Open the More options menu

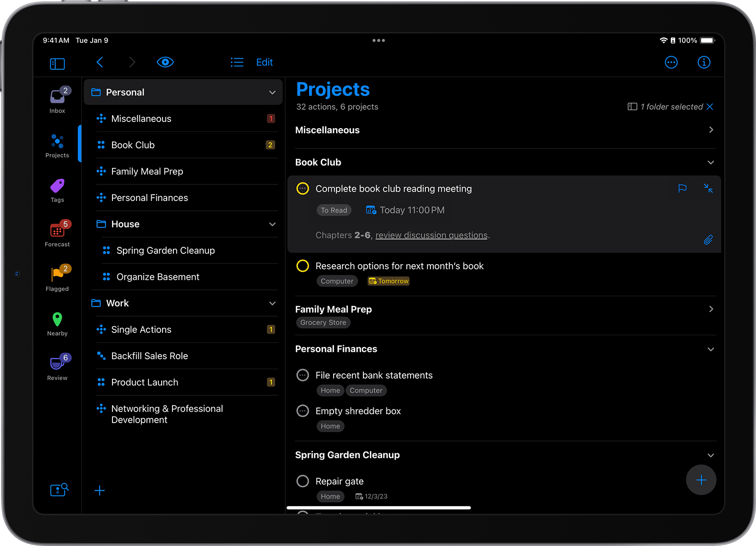[671, 62]
